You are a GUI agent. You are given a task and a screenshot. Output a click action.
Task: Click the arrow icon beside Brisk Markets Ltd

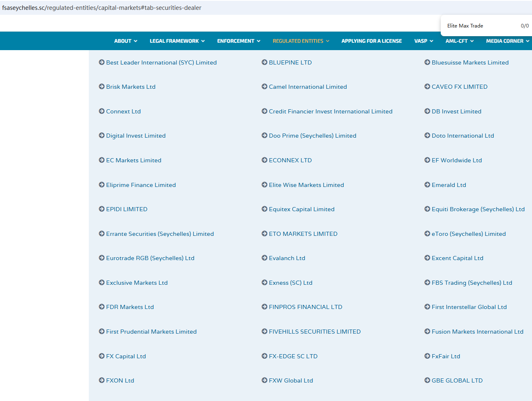click(102, 87)
